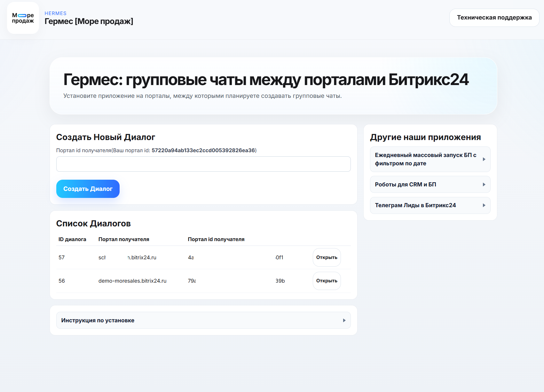Click the portal cell ending in .bitrix24.ru in row 57
The height and width of the screenshot is (392, 544).
(127, 257)
